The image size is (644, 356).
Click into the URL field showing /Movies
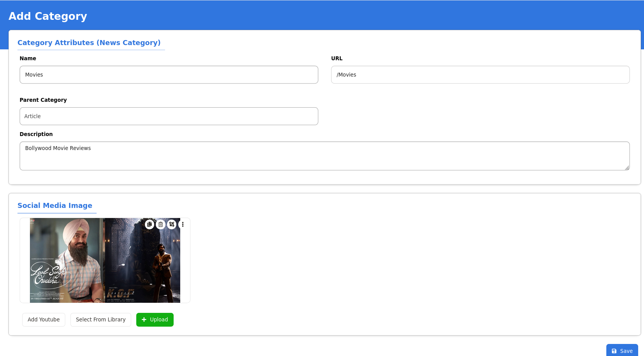[480, 75]
